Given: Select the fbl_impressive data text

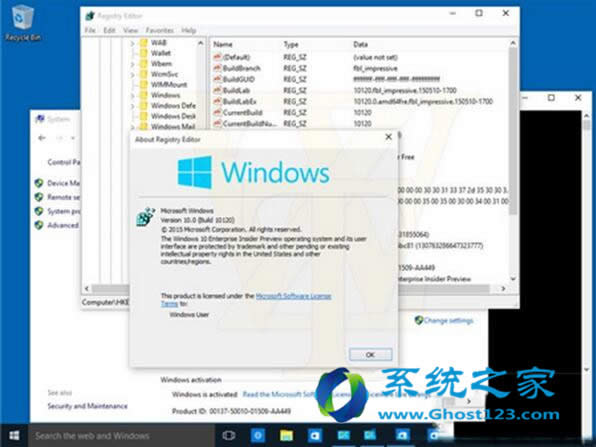Looking at the screenshot, I should click(375, 68).
